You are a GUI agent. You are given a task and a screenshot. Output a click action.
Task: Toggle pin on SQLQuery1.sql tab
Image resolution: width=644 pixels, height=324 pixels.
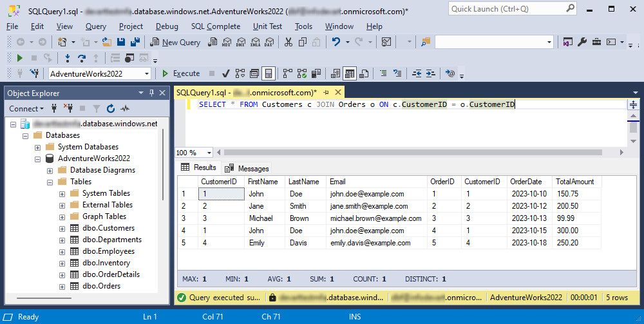(x=326, y=92)
